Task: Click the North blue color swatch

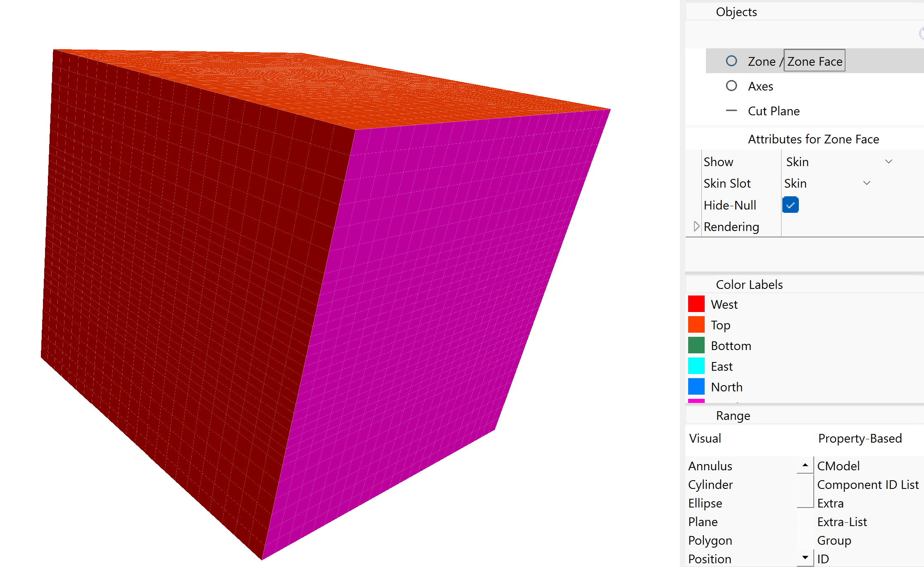Action: [696, 387]
